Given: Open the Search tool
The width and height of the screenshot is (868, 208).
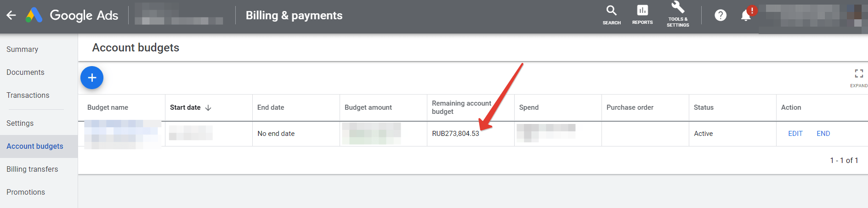Looking at the screenshot, I should click(x=611, y=15).
